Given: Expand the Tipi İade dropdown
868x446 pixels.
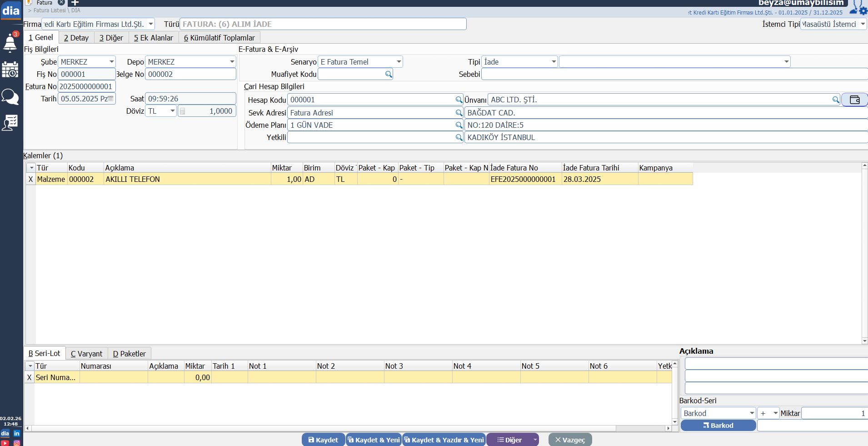Looking at the screenshot, I should pyautogui.click(x=554, y=62).
